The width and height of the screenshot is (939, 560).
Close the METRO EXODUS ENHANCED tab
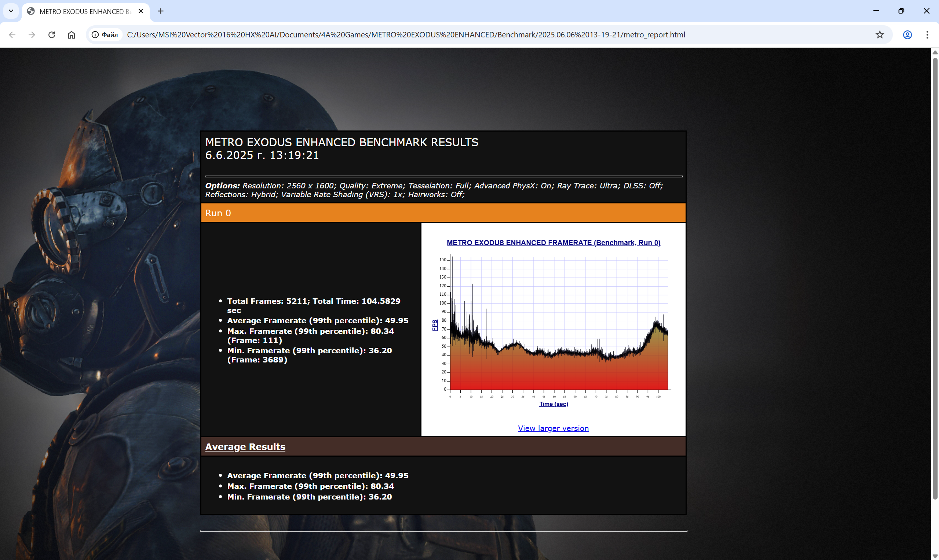[x=141, y=11]
